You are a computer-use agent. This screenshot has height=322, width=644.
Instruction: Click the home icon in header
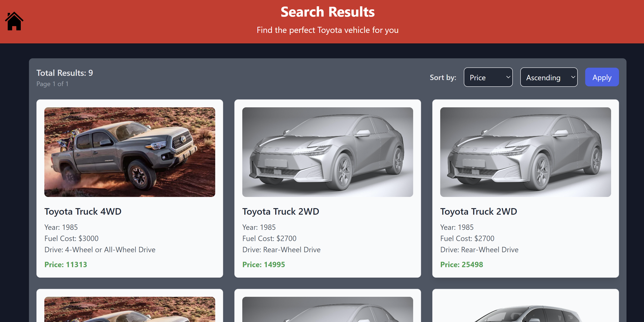(x=14, y=21)
